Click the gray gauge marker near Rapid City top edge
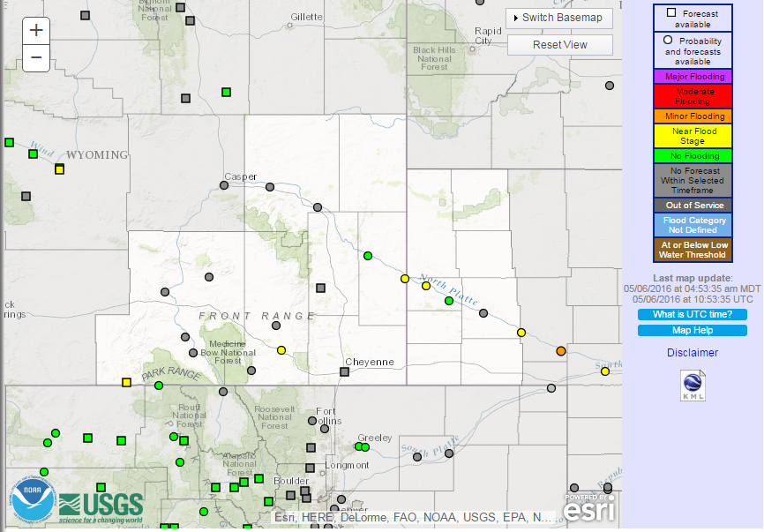The height and width of the screenshot is (532, 764). click(480, 2)
